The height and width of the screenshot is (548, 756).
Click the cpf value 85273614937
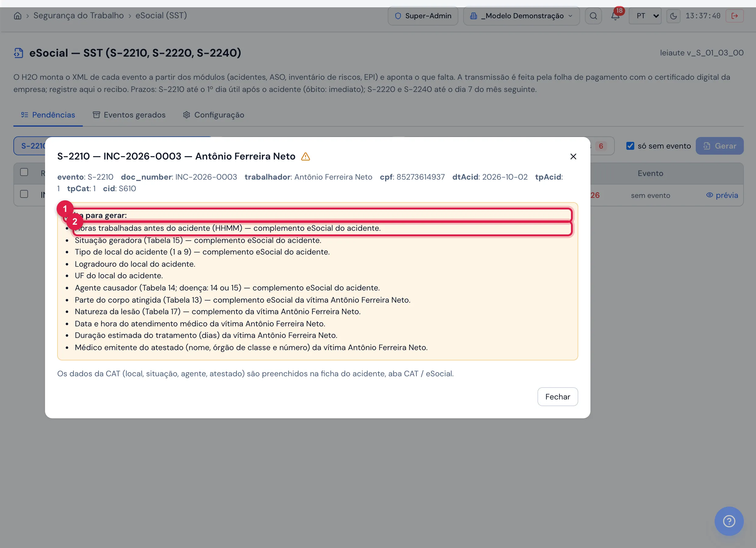click(420, 177)
